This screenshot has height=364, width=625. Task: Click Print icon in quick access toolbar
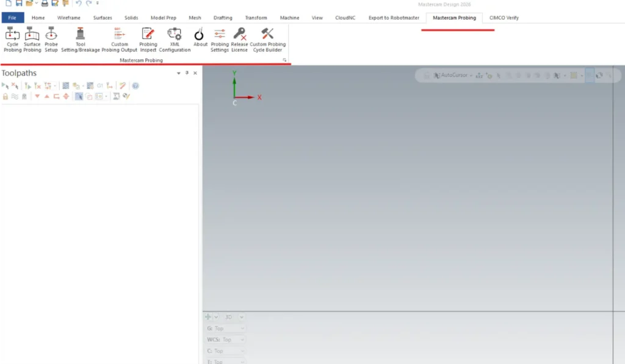tap(45, 3)
